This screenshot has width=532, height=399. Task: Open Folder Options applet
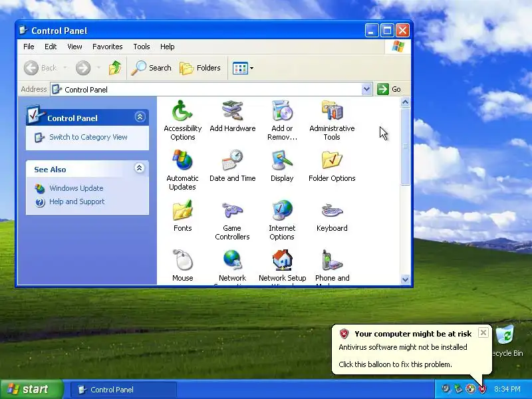point(332,166)
